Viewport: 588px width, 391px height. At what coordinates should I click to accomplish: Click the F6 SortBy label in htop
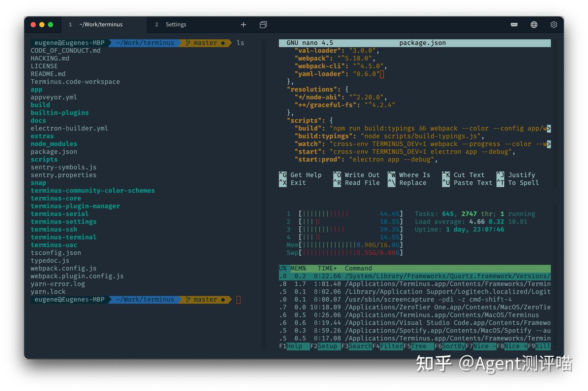pyautogui.click(x=450, y=346)
